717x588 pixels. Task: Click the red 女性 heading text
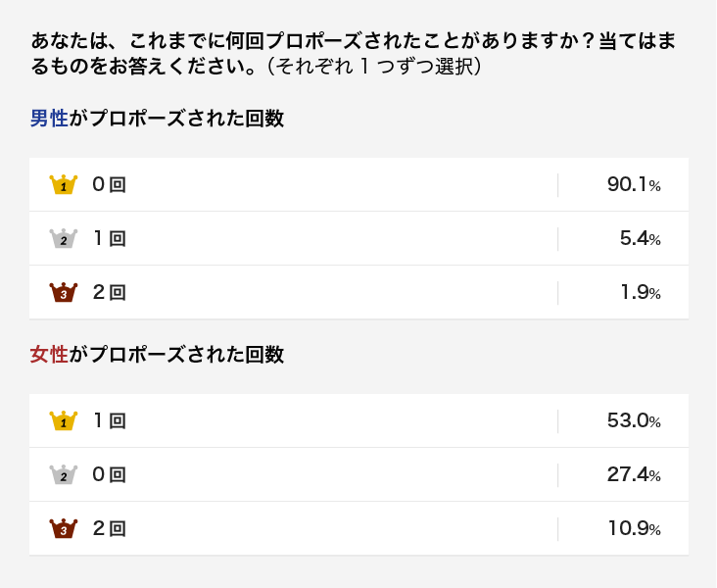coord(49,355)
